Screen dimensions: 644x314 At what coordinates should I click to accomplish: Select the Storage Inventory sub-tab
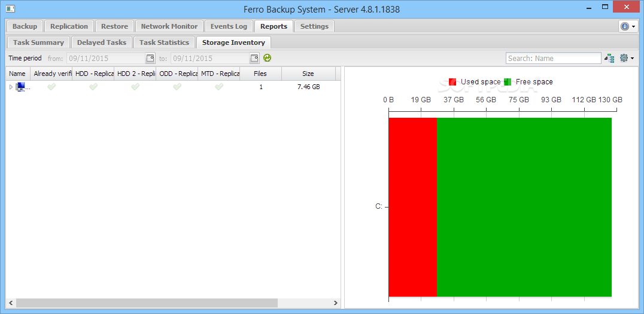tap(233, 42)
